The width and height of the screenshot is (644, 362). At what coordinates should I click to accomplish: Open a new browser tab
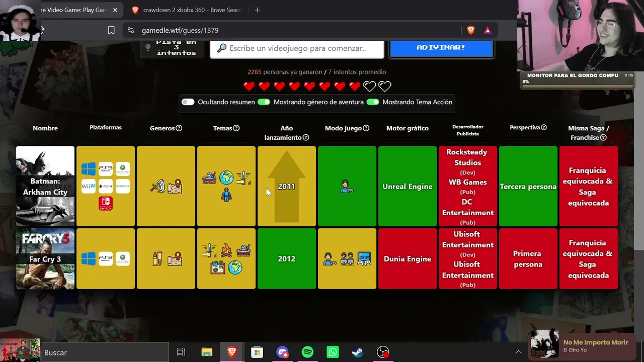click(258, 10)
